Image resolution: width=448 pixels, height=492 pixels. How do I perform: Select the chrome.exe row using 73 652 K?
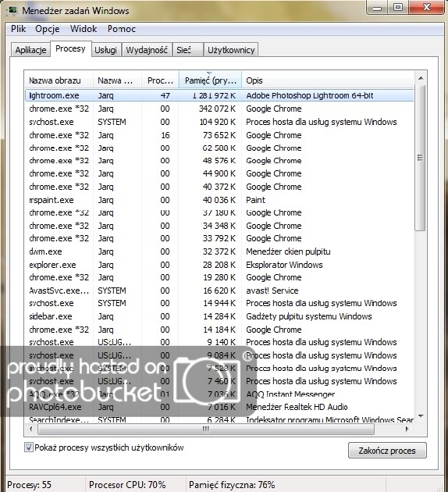(x=219, y=135)
